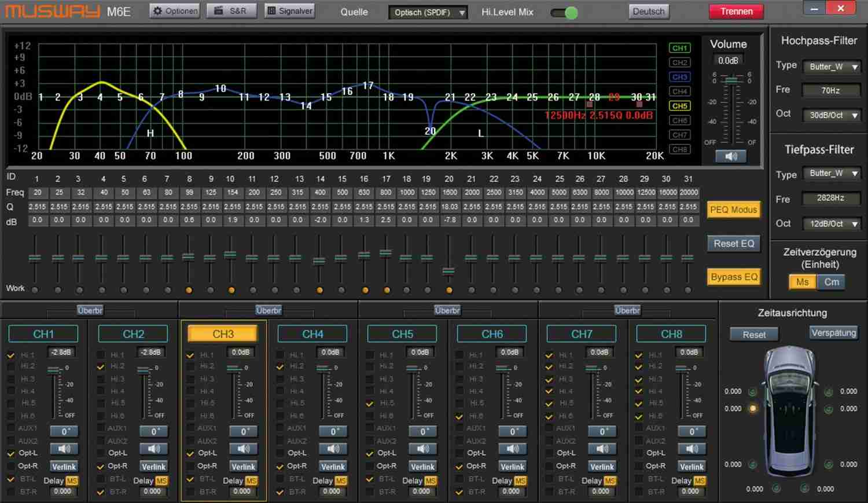Click Hochpass-Filter Fre field showing 70Hz

tap(830, 90)
